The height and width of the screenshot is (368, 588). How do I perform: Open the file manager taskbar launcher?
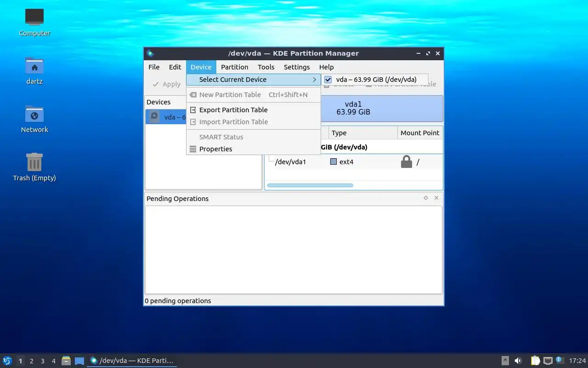(66, 361)
